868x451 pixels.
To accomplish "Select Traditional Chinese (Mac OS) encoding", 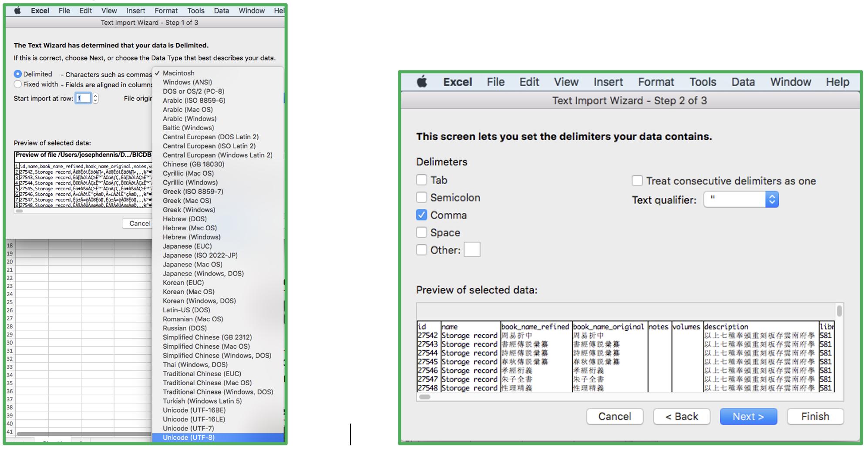I will [x=207, y=383].
